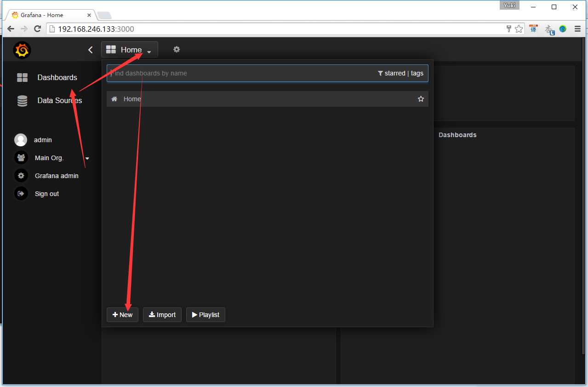588x387 pixels.
Task: Select the Home dashboard in the list
Action: click(268, 99)
